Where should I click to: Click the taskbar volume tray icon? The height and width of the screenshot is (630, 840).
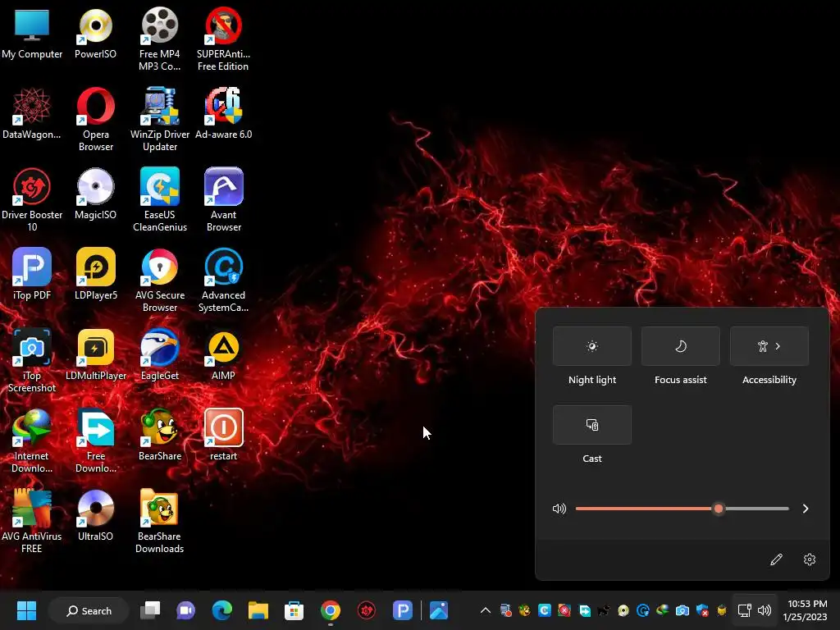765,610
